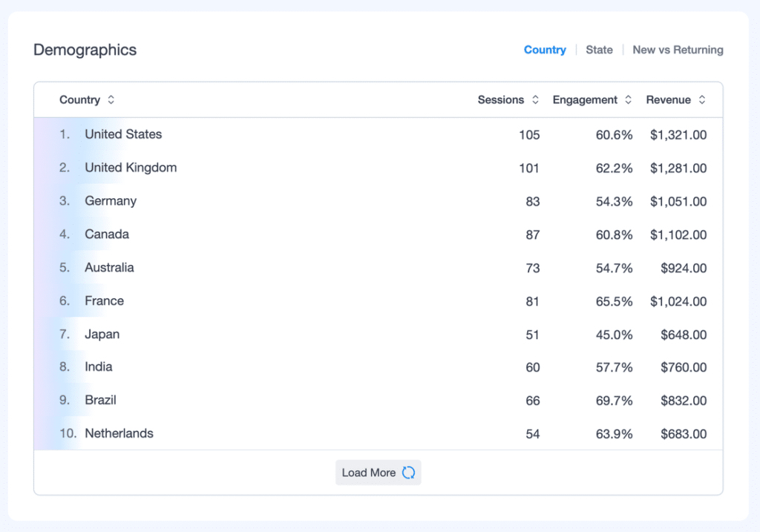
Task: Click the $924.00 revenue value
Action: pos(684,268)
